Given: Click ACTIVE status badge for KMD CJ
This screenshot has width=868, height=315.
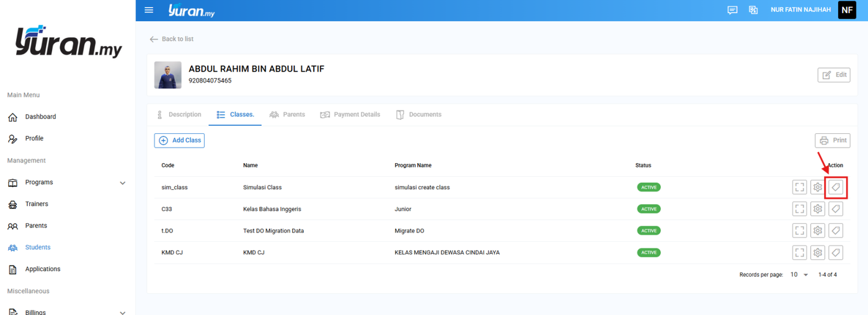Looking at the screenshot, I should coord(649,252).
